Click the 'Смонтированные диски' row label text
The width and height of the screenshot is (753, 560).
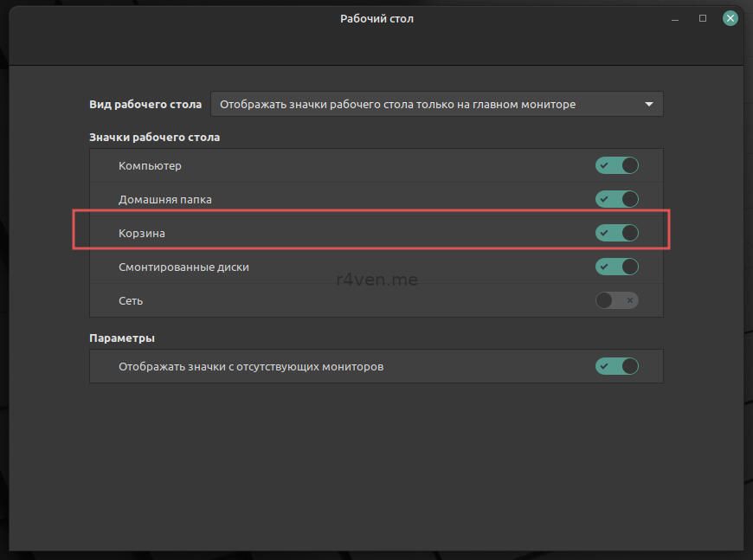183,267
